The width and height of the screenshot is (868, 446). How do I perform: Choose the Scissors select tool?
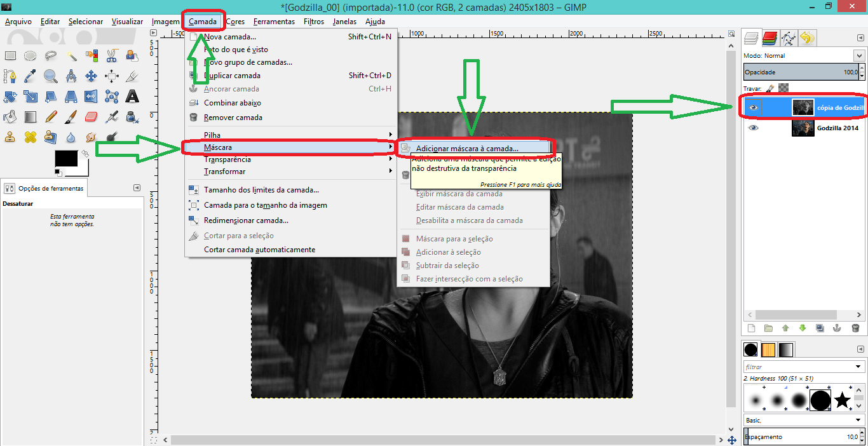point(112,56)
